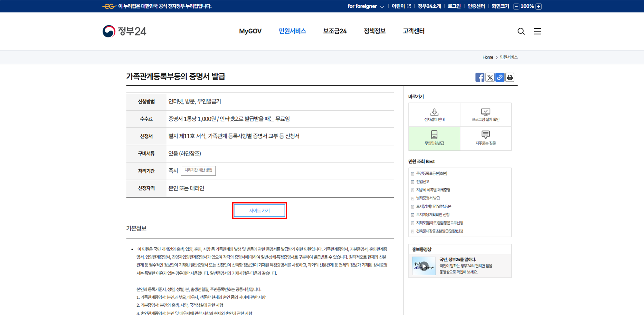The width and height of the screenshot is (644, 315).
Task: Copy the page URL via the link icon
Action: click(x=499, y=77)
